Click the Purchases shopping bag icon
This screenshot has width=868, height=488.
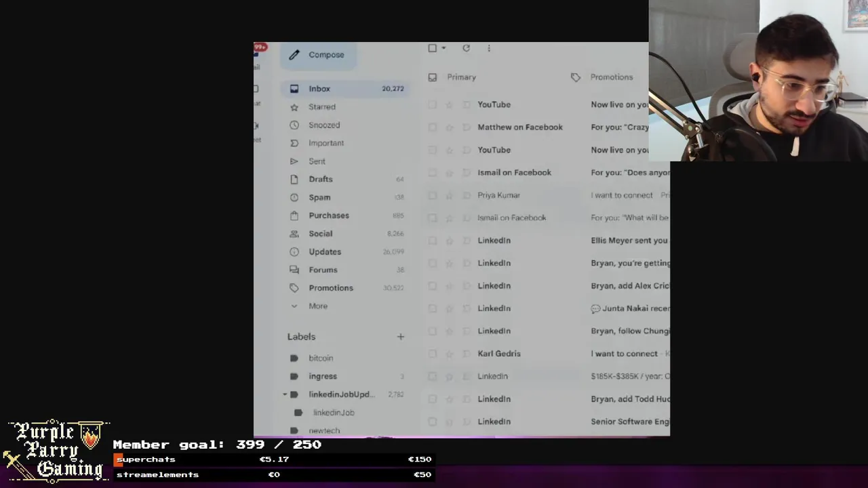[x=294, y=216]
